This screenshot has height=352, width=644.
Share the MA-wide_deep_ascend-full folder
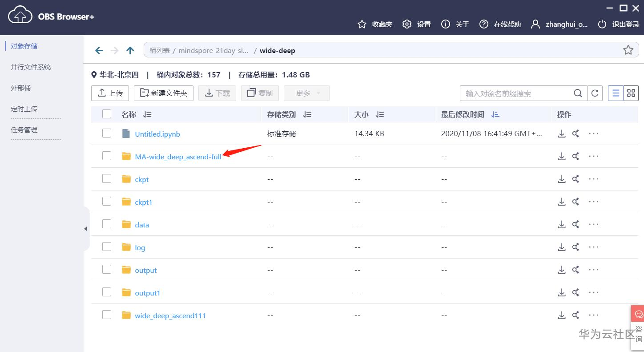(576, 156)
